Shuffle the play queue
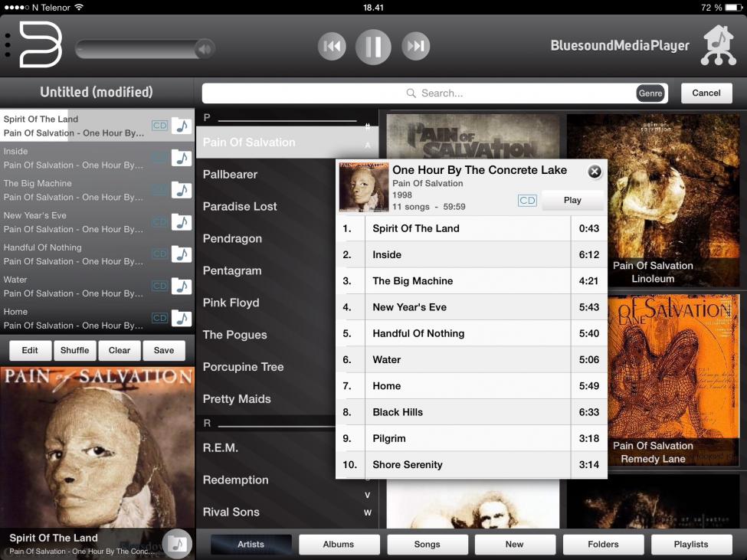Viewport: 747px width, 560px height. pos(75,350)
